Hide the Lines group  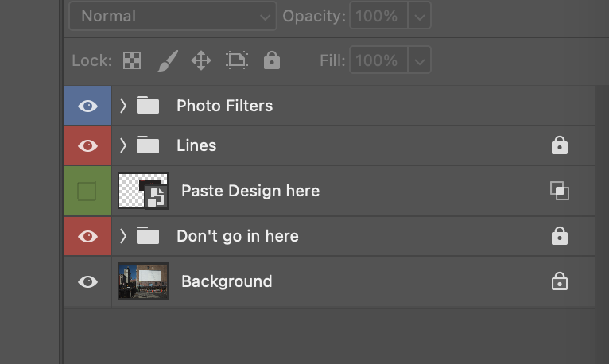(87, 145)
